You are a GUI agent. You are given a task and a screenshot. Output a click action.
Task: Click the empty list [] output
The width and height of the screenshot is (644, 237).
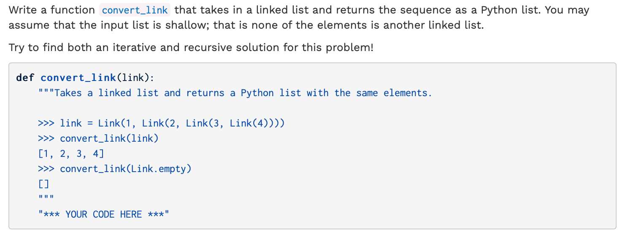point(43,184)
